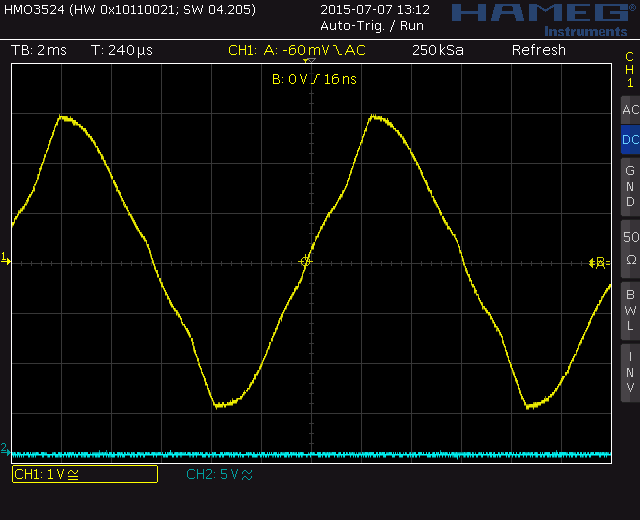Select DC coupling softkey
The width and height of the screenshot is (640, 520).
coord(630,140)
